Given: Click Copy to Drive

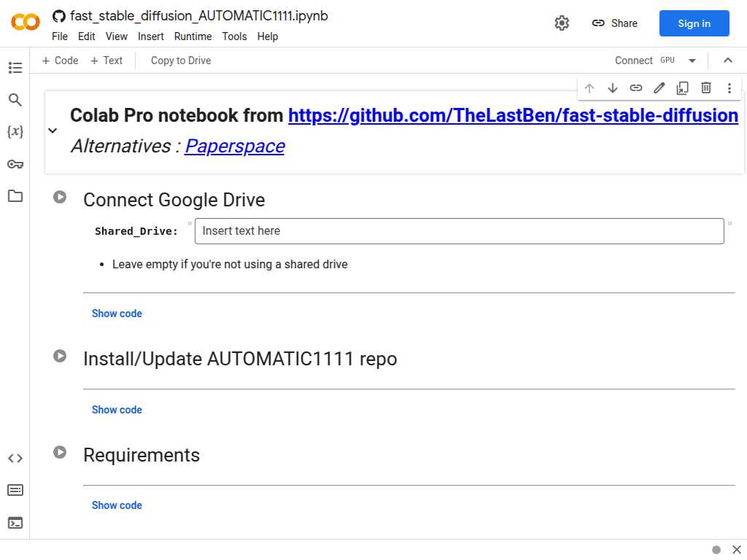Looking at the screenshot, I should [181, 61].
